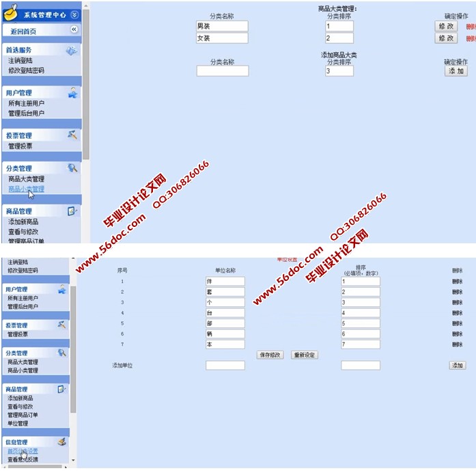Click the 商品管理 icon above 单位管理
Image resolution: width=476 pixels, height=475 pixels.
click(61, 389)
